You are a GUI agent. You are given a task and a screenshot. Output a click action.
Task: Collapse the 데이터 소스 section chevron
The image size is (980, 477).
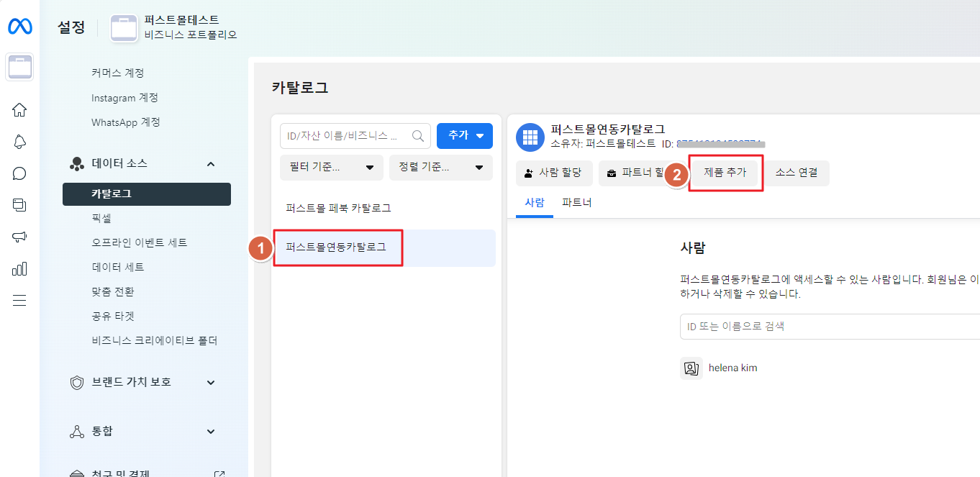click(x=211, y=164)
